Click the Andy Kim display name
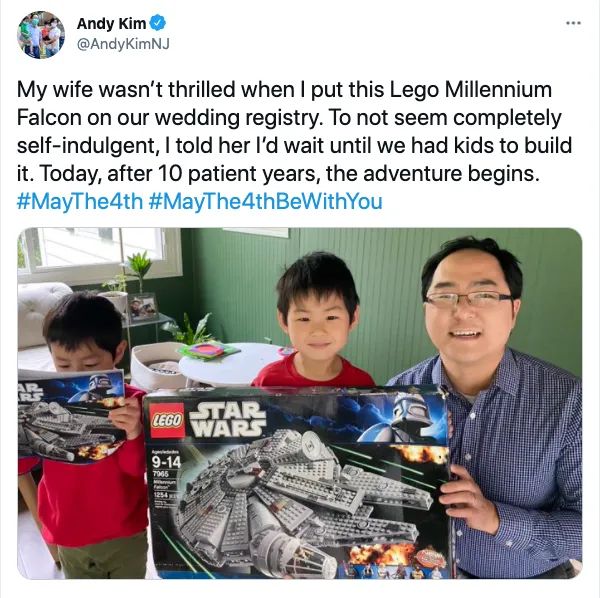The image size is (600, 598). click(x=111, y=24)
